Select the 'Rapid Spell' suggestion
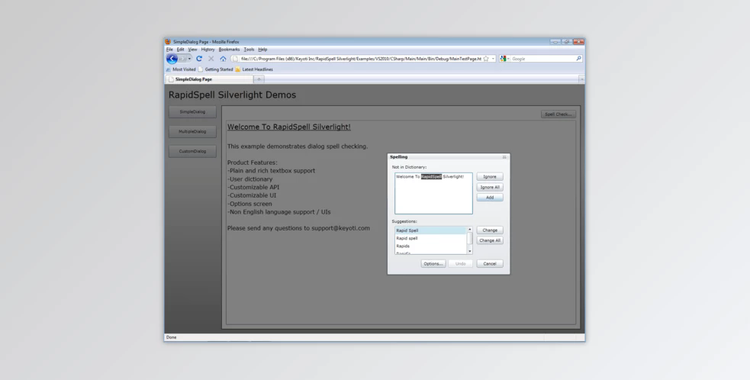750x380 pixels. 430,230
